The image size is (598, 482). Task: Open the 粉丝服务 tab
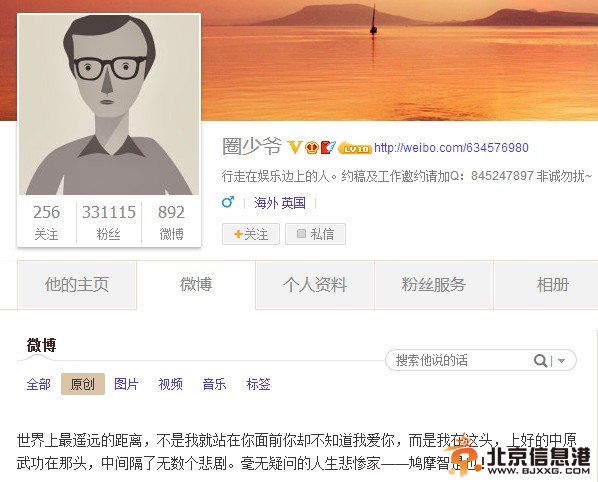(x=434, y=285)
